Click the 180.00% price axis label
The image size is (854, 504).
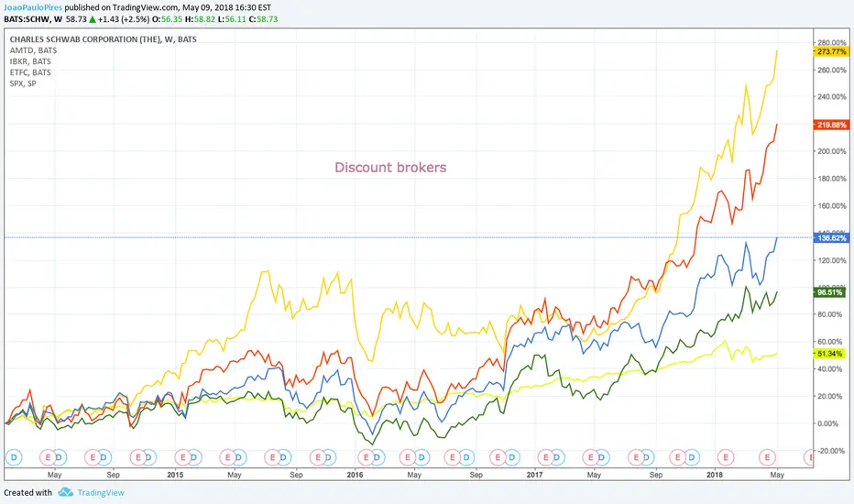pyautogui.click(x=832, y=179)
